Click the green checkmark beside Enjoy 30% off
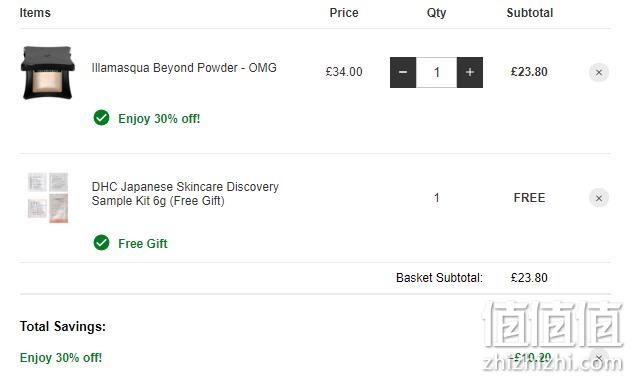Screen dimensions: 632x380 pyautogui.click(x=102, y=118)
